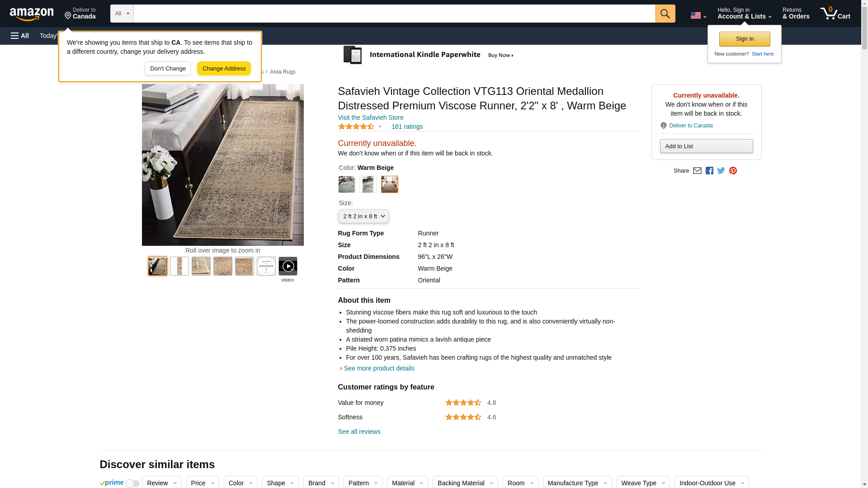Click the search magnifier button
This screenshot has height=488, width=868.
tap(665, 14)
